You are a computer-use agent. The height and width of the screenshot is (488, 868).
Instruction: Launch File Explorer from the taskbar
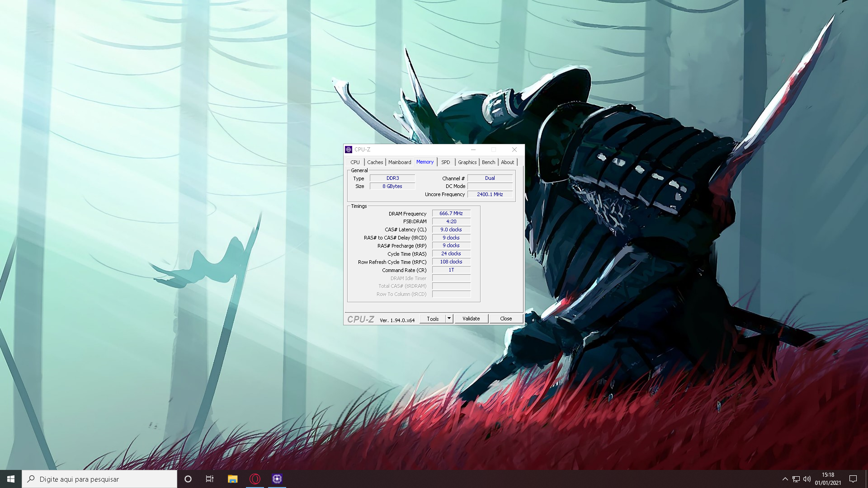coord(232,479)
